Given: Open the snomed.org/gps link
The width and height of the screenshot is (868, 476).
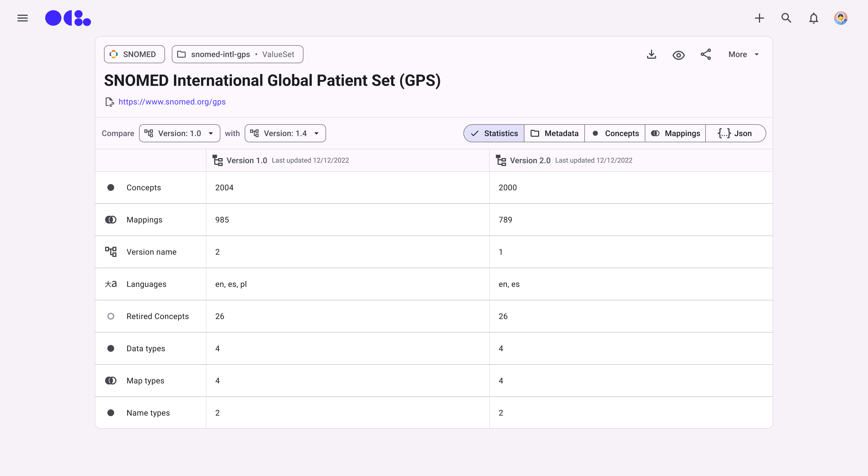Looking at the screenshot, I should [x=172, y=102].
